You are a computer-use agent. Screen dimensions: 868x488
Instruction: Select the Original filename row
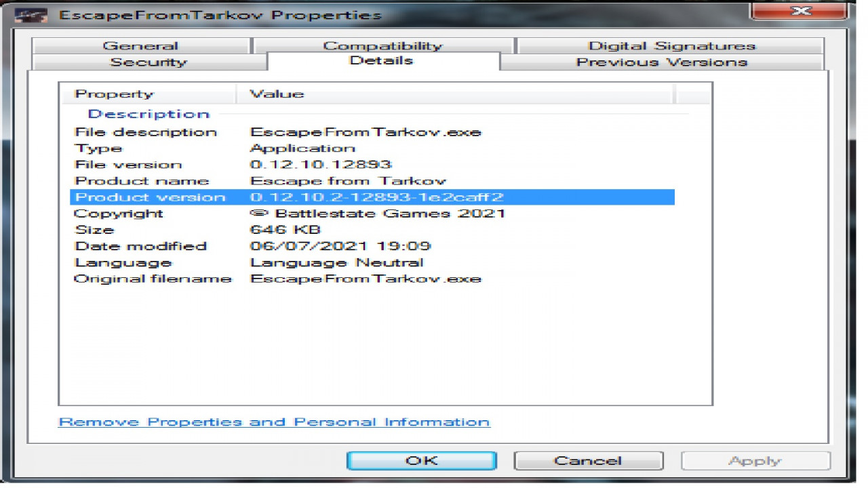pyautogui.click(x=372, y=279)
